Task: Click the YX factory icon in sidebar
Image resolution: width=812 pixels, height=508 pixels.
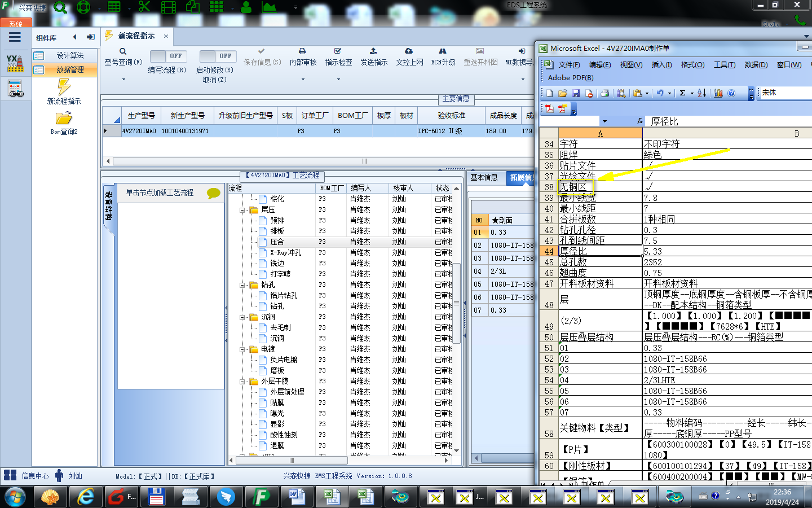Action: point(15,63)
